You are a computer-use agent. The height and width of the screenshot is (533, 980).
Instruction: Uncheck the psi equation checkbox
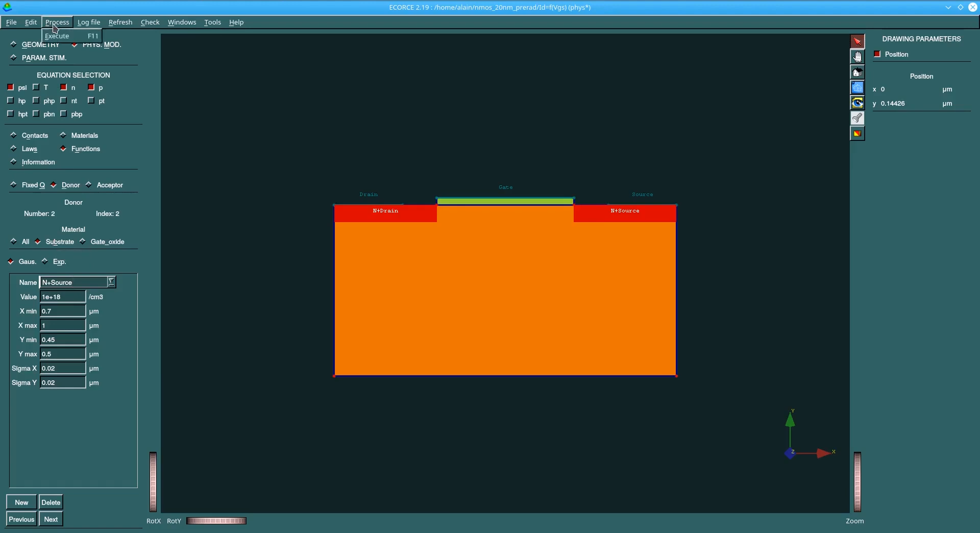(x=11, y=87)
